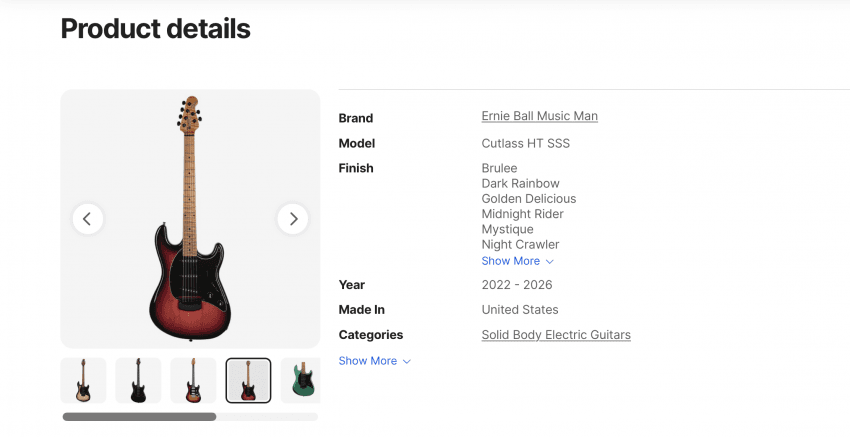The width and height of the screenshot is (850, 437).
Task: Click the chevron beside bottom Show More
Action: click(x=407, y=362)
